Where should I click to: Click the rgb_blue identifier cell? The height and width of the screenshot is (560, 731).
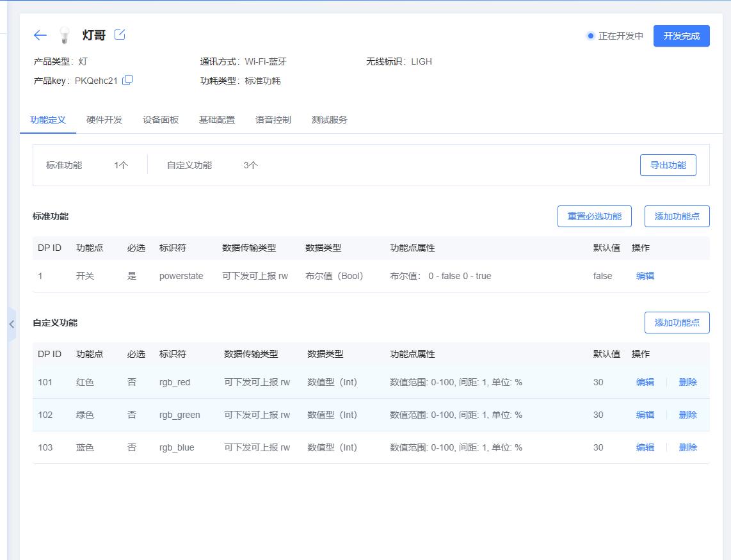[x=177, y=447]
